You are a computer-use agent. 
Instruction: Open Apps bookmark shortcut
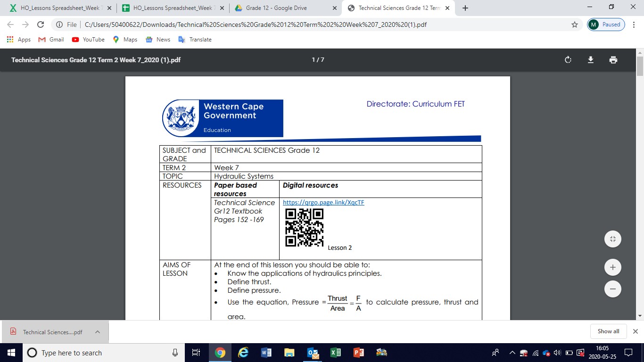click(x=19, y=40)
